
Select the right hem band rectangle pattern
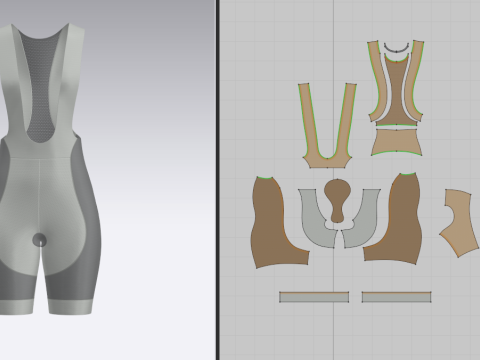(397, 297)
